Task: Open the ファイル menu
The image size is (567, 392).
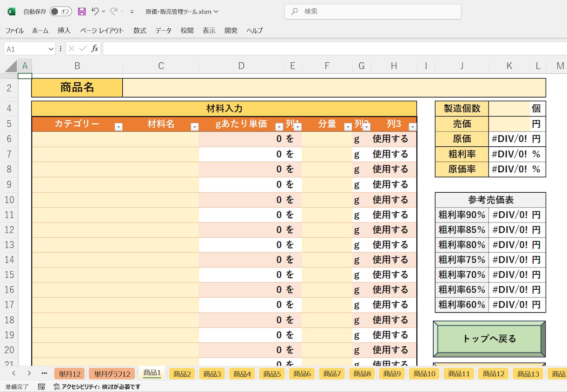Action: click(14, 31)
